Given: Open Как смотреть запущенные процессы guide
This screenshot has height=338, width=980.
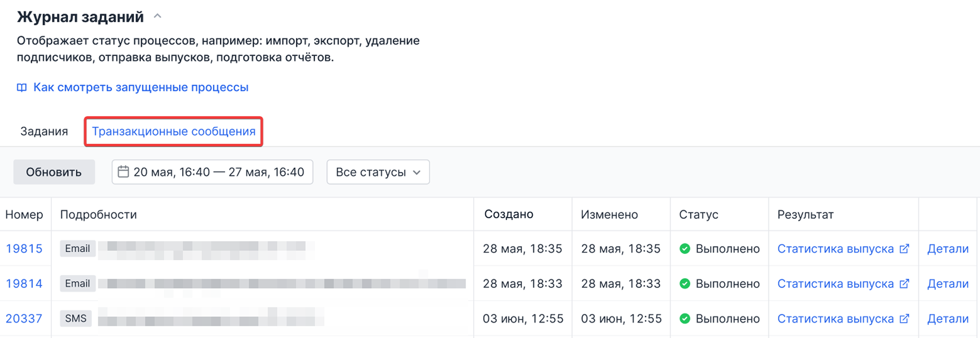Looking at the screenshot, I should click(140, 87).
